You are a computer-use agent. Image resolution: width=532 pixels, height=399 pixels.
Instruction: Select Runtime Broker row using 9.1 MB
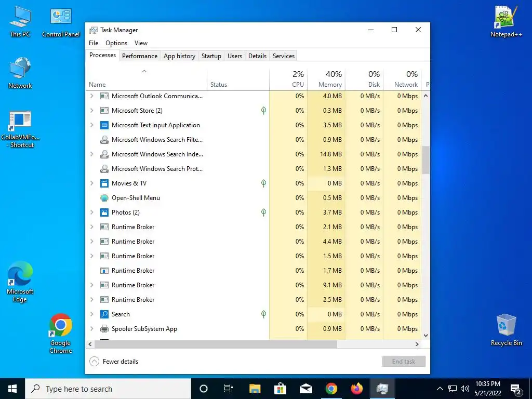click(x=254, y=285)
